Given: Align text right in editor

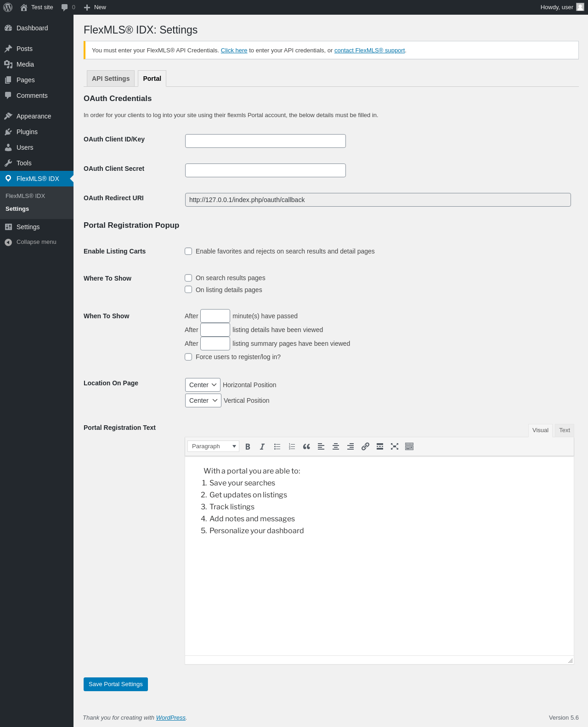Looking at the screenshot, I should click(351, 446).
